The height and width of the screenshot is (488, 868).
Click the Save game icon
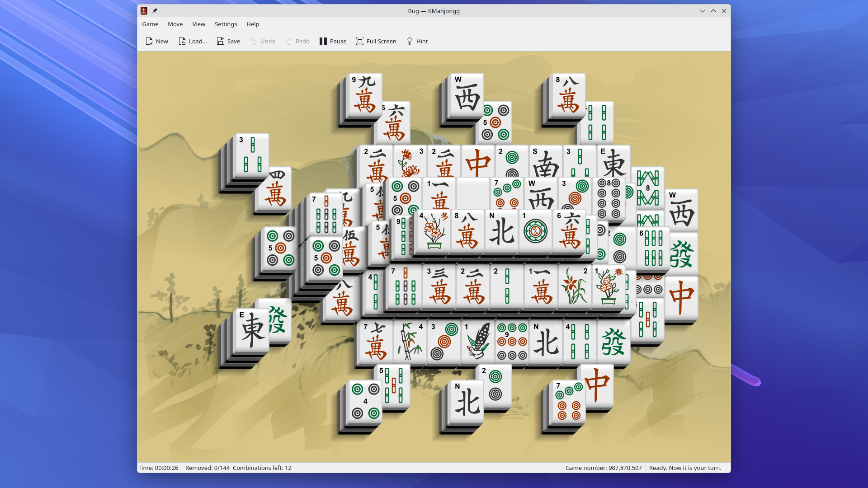coord(221,41)
